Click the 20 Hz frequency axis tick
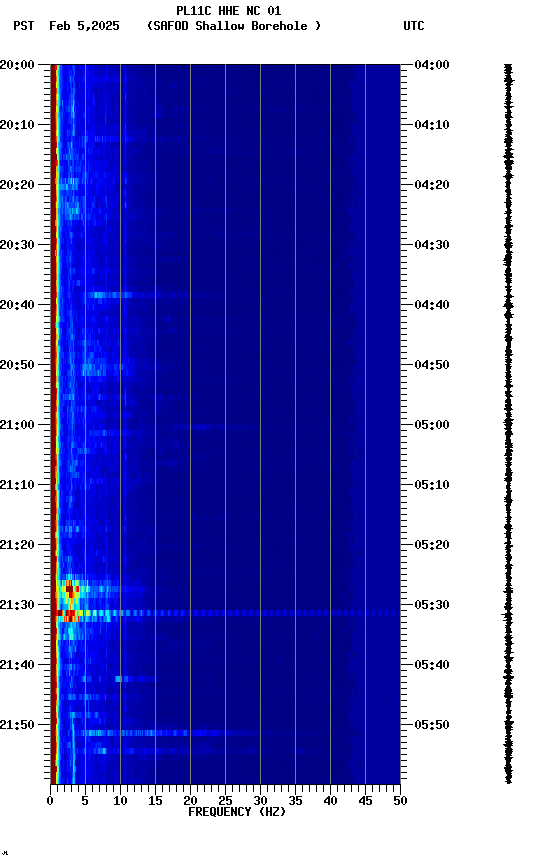 click(x=190, y=801)
